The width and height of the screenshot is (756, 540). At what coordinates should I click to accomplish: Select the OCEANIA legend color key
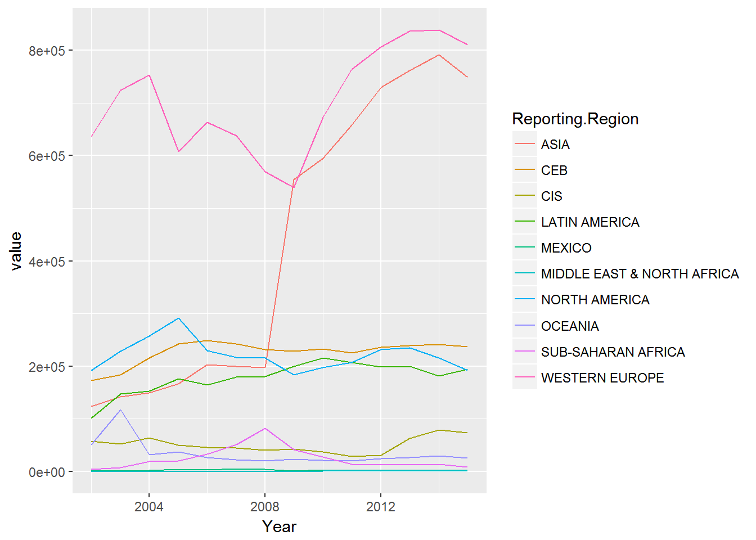click(x=524, y=326)
